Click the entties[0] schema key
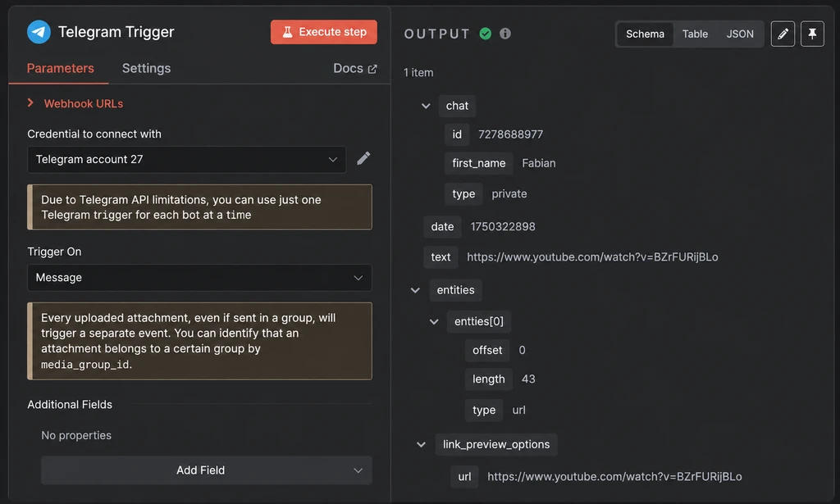 (x=479, y=321)
